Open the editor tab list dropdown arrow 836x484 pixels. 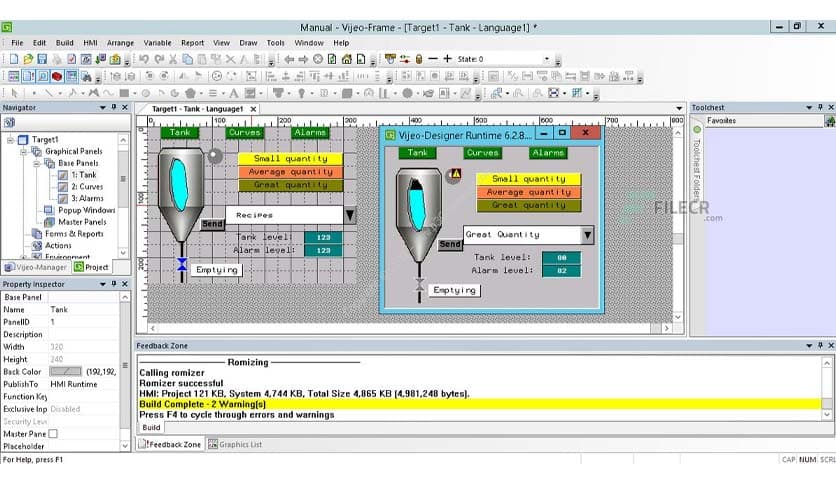[x=679, y=108]
